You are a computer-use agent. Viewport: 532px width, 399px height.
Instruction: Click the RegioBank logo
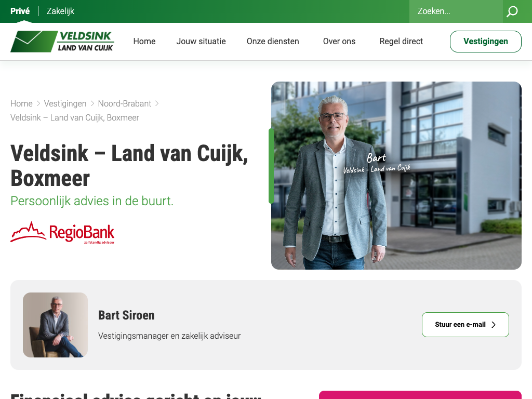coord(62,233)
